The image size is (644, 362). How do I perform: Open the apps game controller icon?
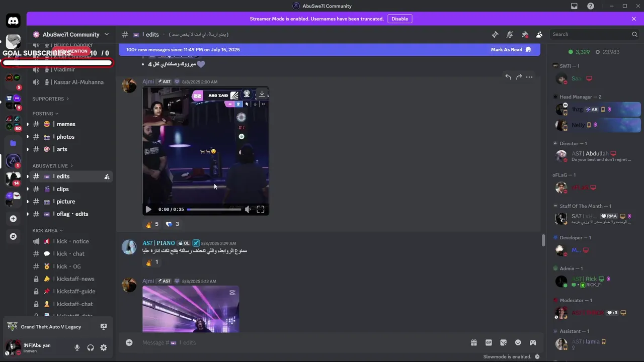pos(533,342)
